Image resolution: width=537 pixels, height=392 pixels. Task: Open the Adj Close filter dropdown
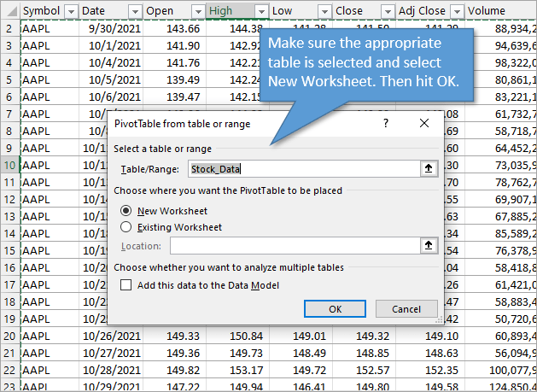pos(457,11)
